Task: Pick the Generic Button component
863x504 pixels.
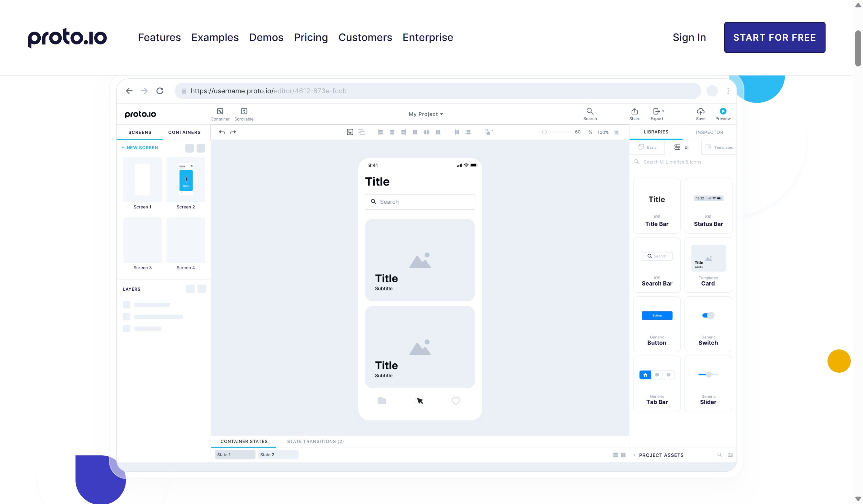Action: (x=656, y=324)
